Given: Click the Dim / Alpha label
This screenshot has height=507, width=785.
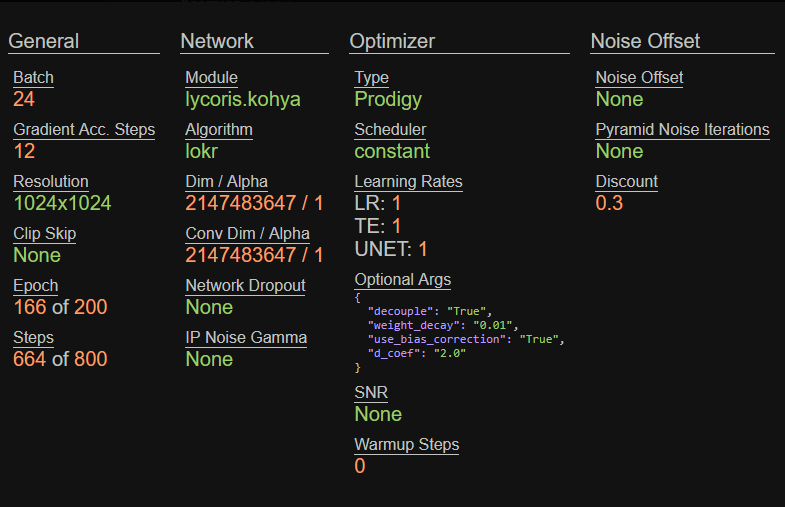Looking at the screenshot, I should pyautogui.click(x=226, y=182).
